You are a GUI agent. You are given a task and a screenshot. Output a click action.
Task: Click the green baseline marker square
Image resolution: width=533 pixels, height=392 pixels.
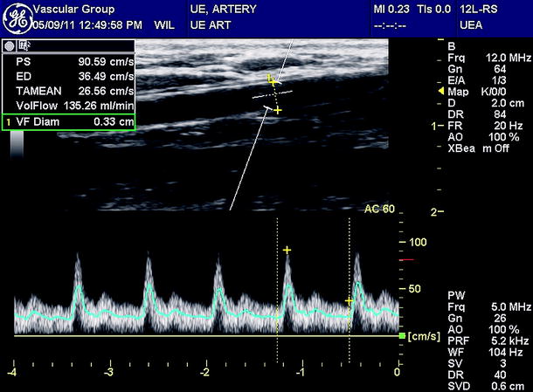[x=402, y=336]
